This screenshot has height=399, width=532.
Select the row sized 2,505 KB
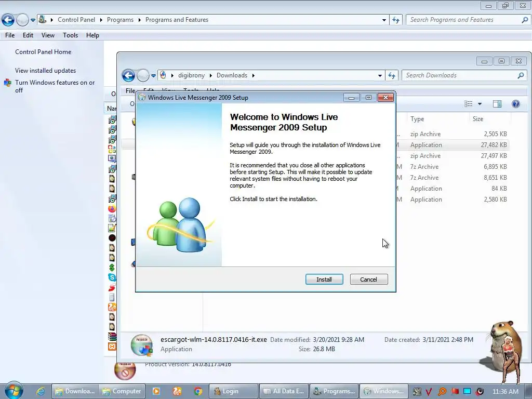click(453, 134)
